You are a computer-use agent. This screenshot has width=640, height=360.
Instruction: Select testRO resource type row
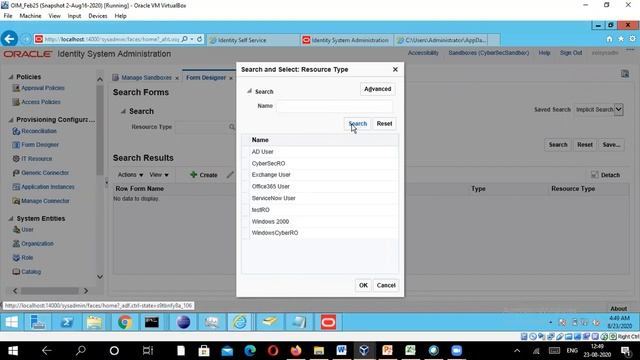(320, 210)
